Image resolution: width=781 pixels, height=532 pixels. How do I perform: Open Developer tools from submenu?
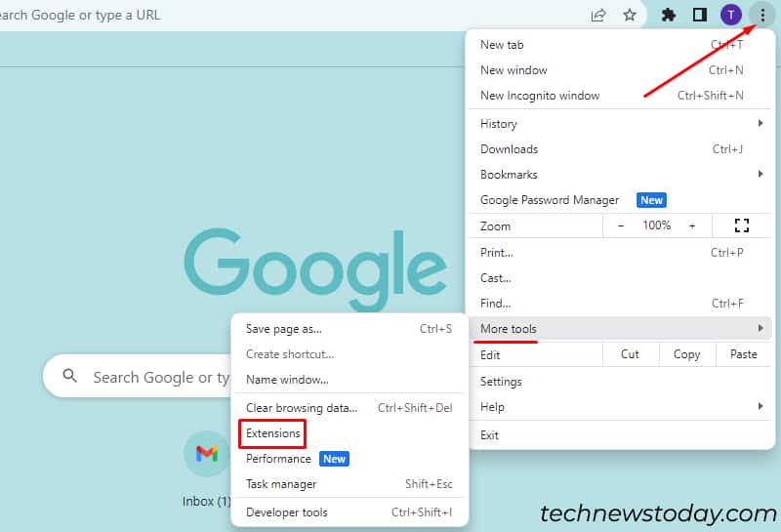(x=349, y=512)
